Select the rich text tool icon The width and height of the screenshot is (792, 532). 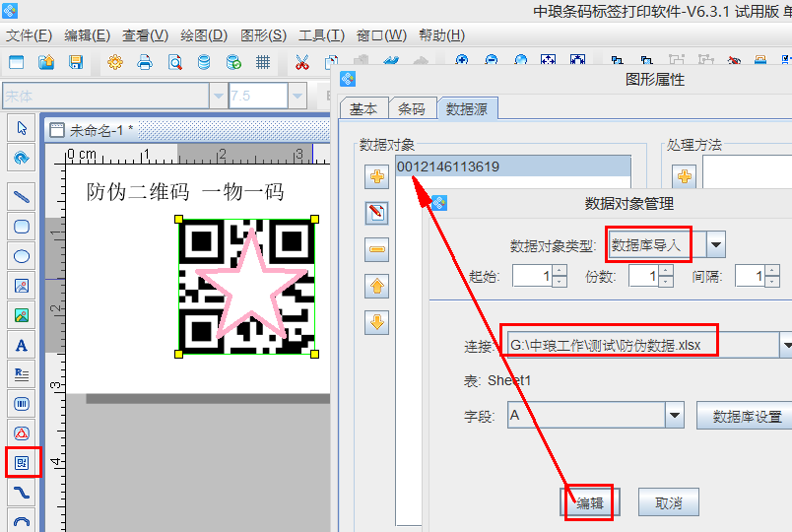[x=22, y=374]
